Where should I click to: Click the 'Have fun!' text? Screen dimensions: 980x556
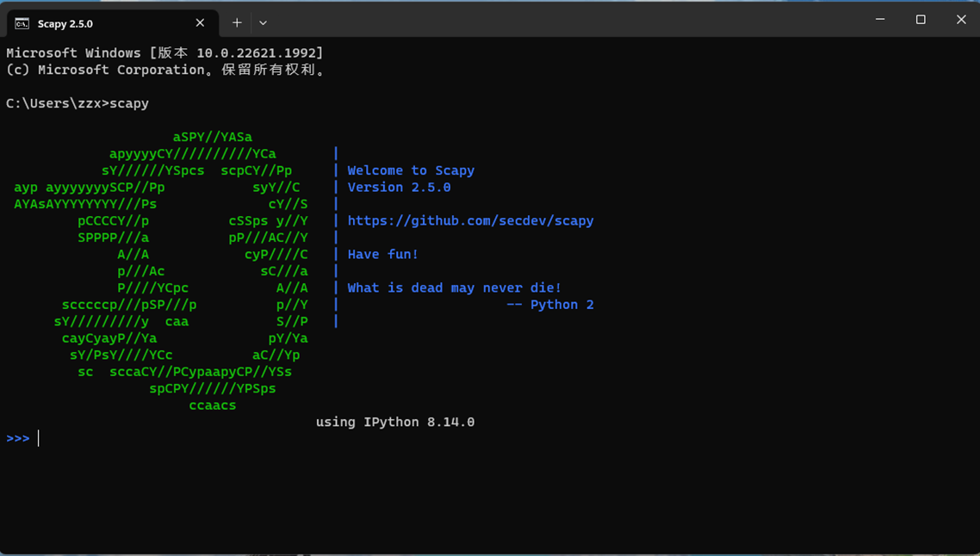[x=382, y=254]
